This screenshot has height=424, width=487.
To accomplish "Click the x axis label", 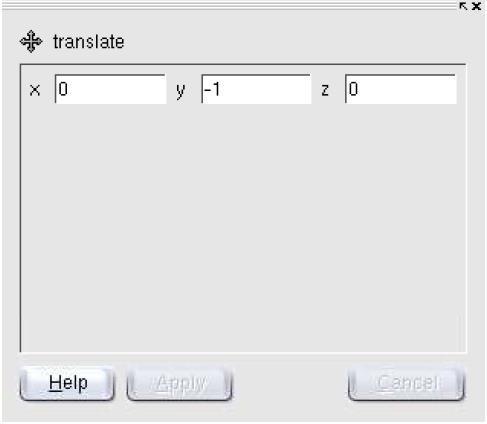I will [x=35, y=90].
